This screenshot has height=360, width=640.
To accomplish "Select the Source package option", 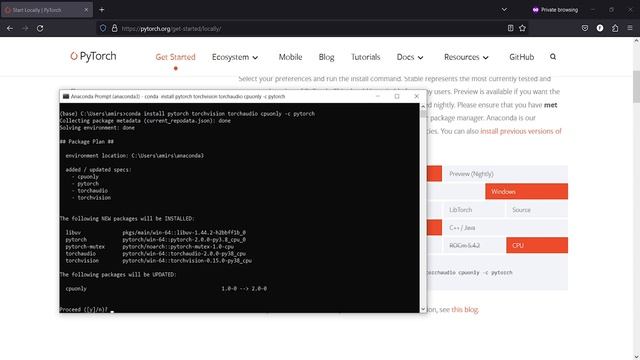I will [x=537, y=210].
